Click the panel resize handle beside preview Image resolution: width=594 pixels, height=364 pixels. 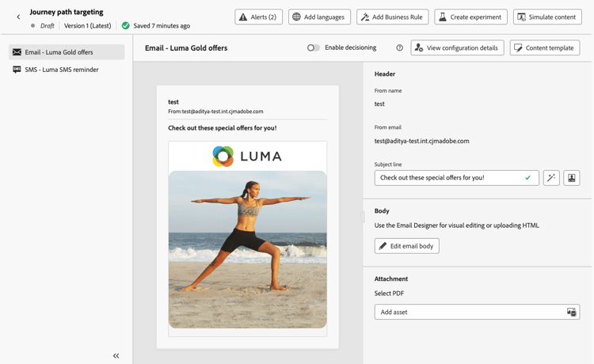[363, 217]
